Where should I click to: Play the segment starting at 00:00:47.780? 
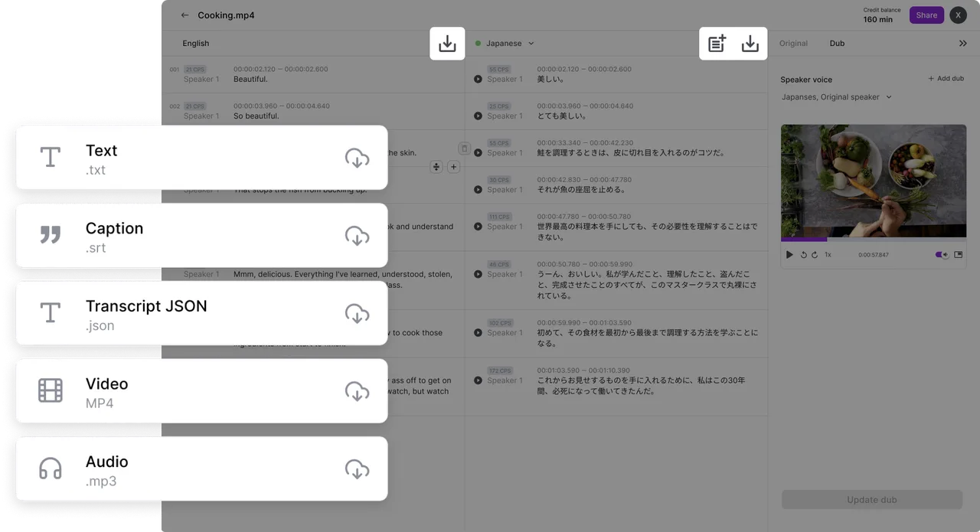[478, 227]
